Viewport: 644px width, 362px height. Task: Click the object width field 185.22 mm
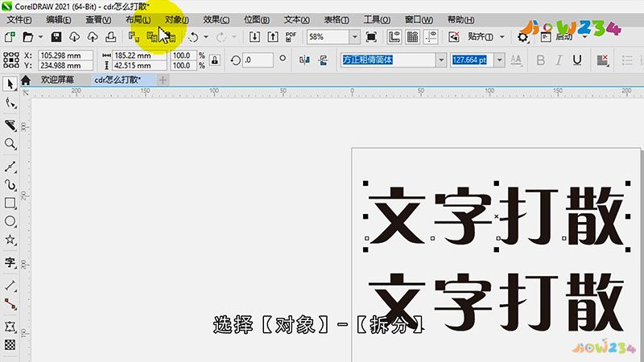[x=138, y=55]
